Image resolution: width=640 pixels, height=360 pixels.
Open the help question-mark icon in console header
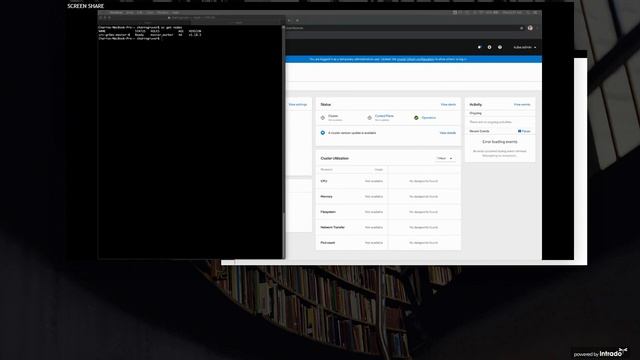[500, 47]
